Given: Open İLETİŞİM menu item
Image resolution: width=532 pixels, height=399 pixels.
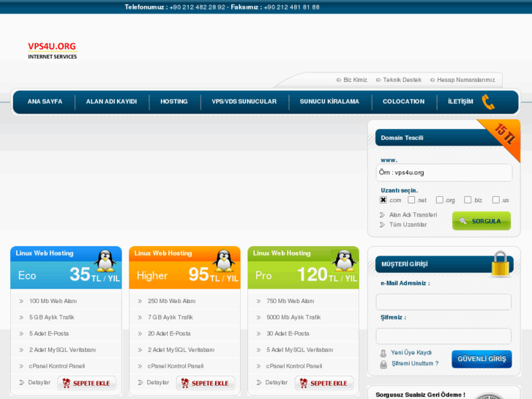Looking at the screenshot, I should click(x=460, y=102).
